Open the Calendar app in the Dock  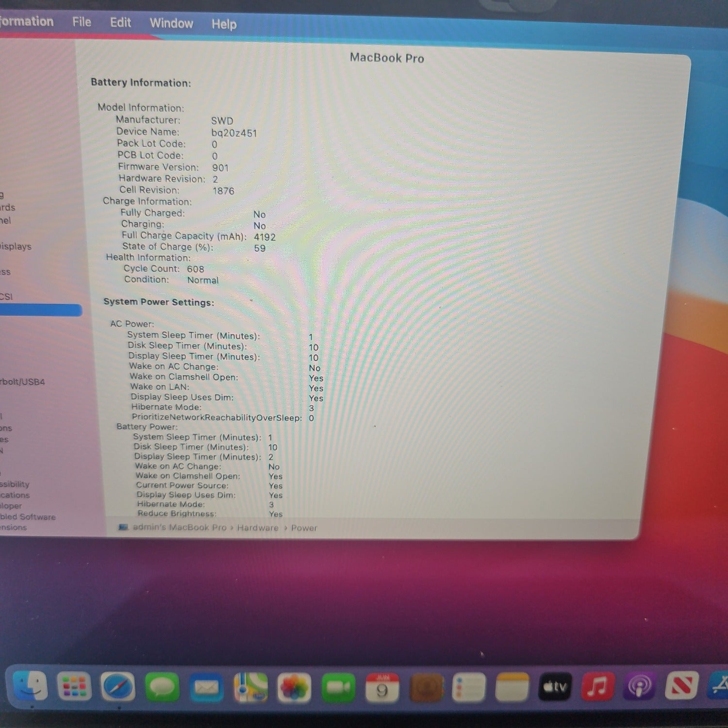point(382,688)
